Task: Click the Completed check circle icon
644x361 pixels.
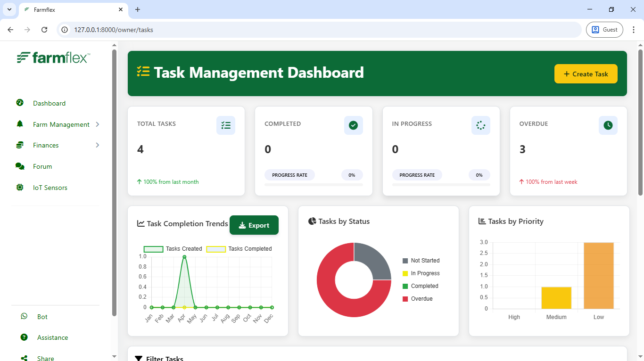Action: click(x=353, y=125)
